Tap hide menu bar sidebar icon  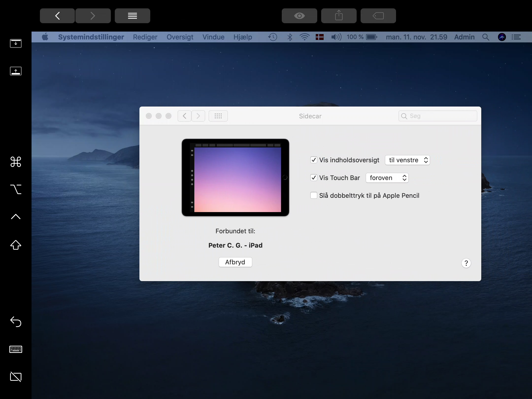point(16,43)
